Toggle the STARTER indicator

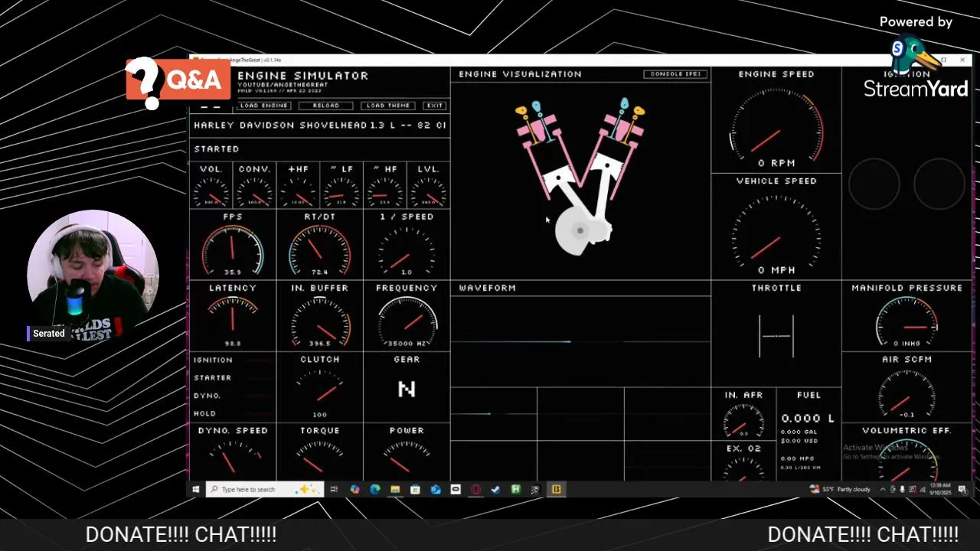(x=233, y=377)
